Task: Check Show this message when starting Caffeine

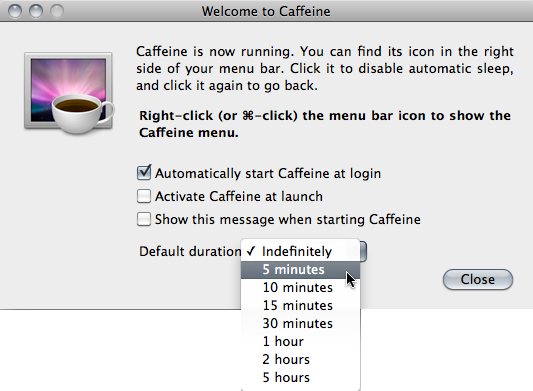Action: (144, 219)
